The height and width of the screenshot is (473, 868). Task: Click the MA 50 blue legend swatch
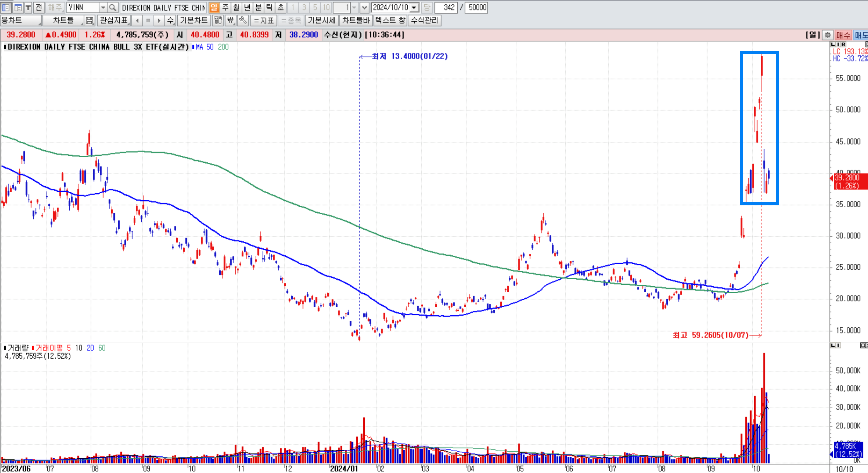tap(193, 47)
